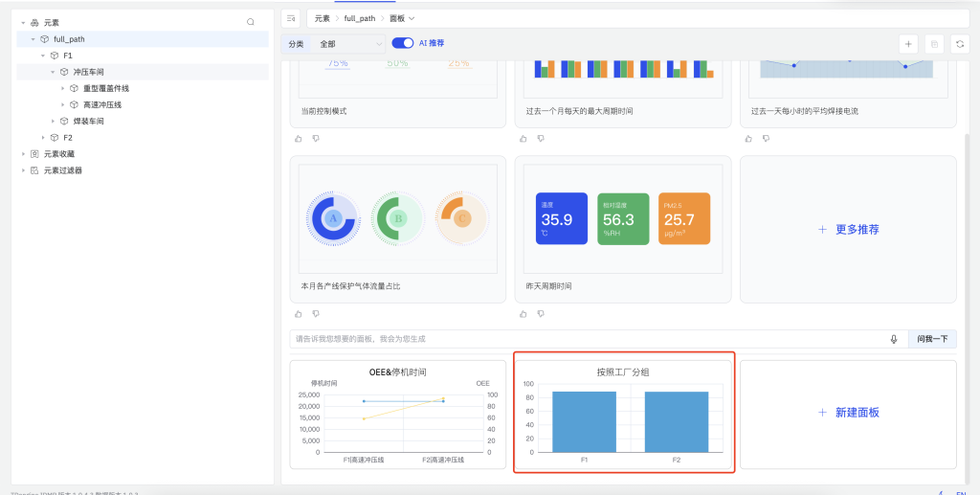This screenshot has width=980, height=495.
Task: Click the plus icon in the top-right toolbar
Action: [908, 43]
